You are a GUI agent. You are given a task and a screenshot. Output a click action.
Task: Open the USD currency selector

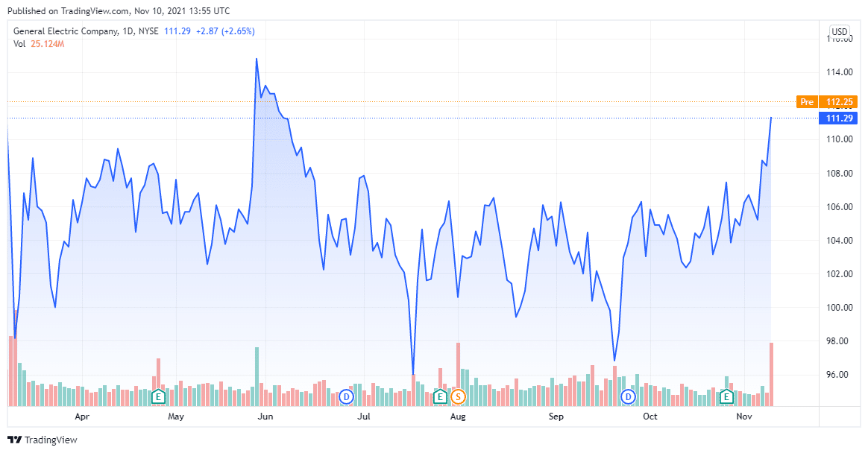[839, 31]
